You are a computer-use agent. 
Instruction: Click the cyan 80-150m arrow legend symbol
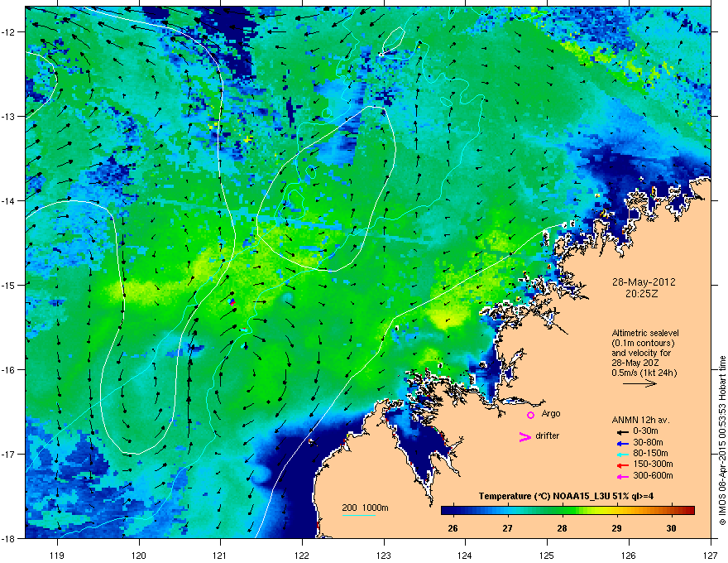click(623, 454)
